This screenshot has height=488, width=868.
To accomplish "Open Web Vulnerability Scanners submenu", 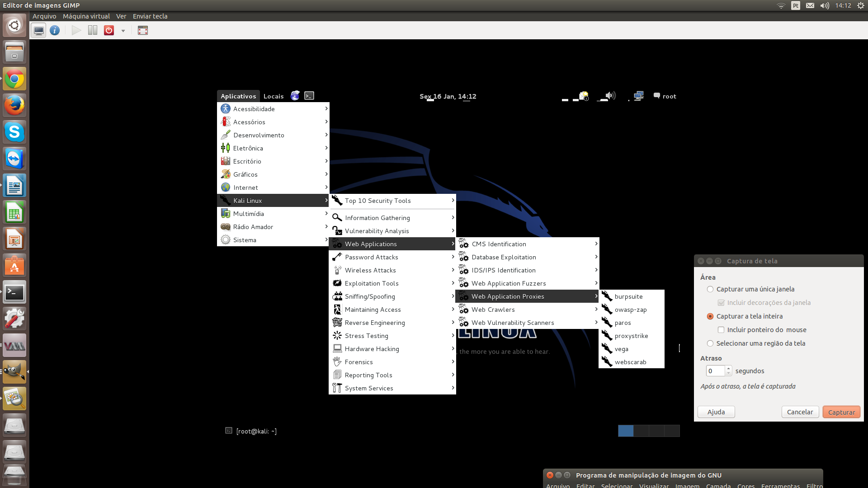I will click(x=528, y=323).
